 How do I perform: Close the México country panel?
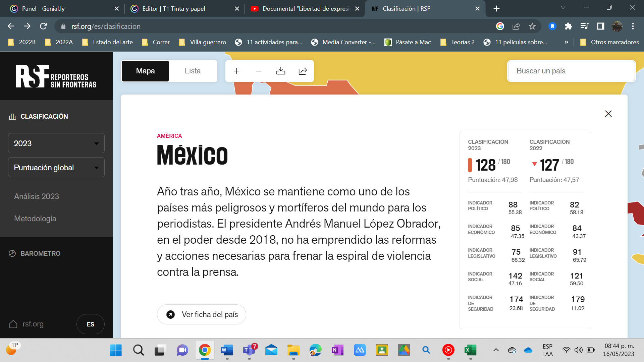pos(608,114)
